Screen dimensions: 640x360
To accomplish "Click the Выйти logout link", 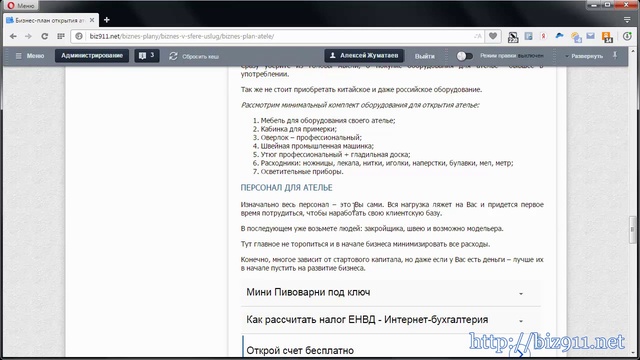I will [x=424, y=56].
